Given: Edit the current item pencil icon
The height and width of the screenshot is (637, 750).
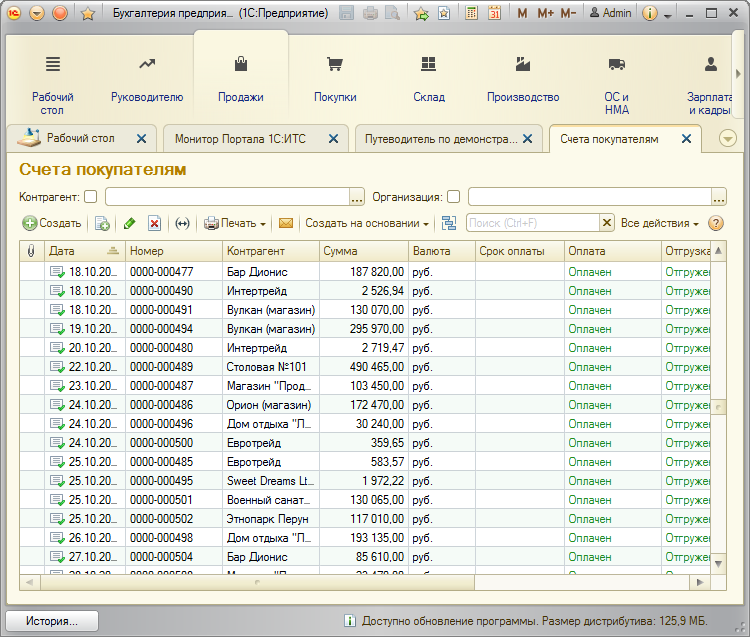Looking at the screenshot, I should (x=129, y=223).
